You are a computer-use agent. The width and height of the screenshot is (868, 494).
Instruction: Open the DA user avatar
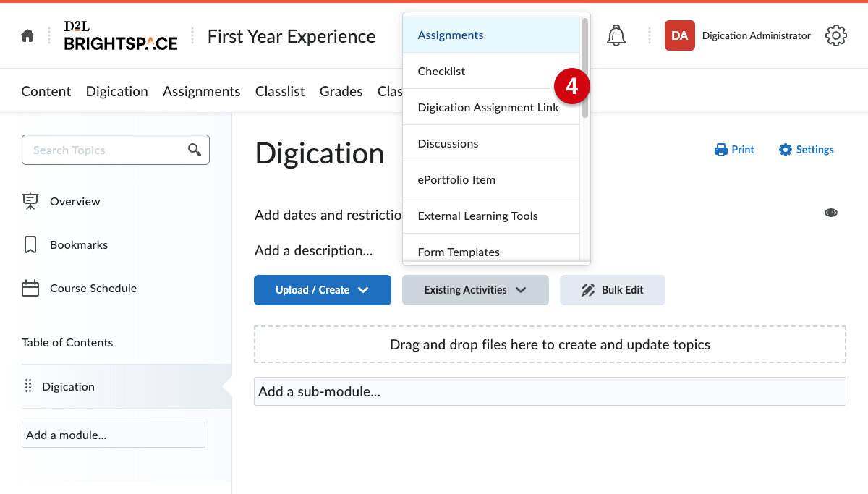point(680,35)
